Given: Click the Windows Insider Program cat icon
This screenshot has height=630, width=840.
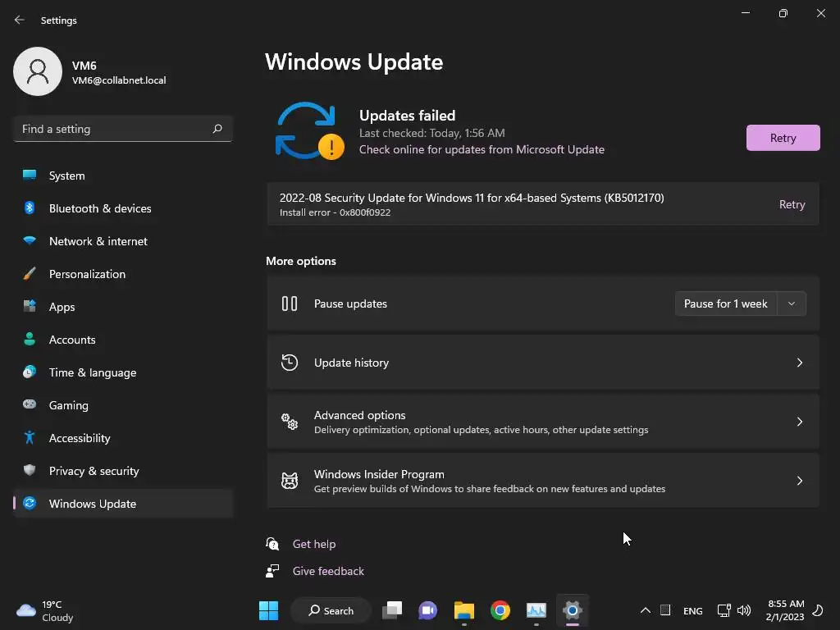Looking at the screenshot, I should pos(290,481).
